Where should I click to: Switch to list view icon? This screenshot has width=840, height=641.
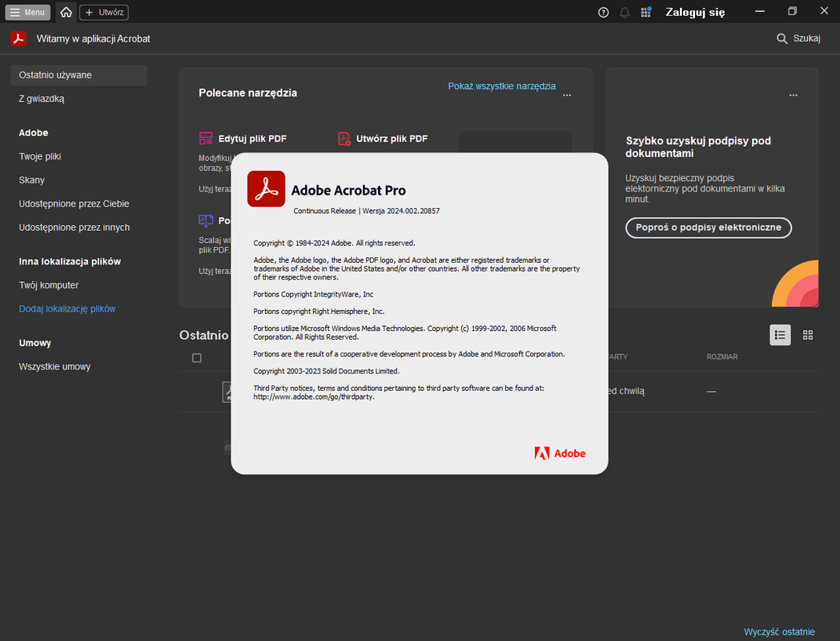click(x=780, y=335)
